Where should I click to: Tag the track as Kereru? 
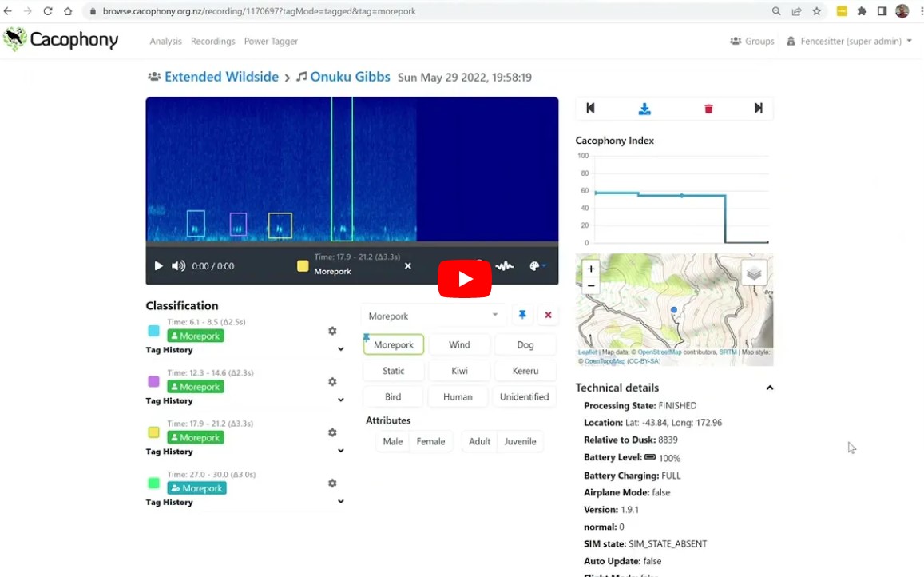pyautogui.click(x=525, y=371)
